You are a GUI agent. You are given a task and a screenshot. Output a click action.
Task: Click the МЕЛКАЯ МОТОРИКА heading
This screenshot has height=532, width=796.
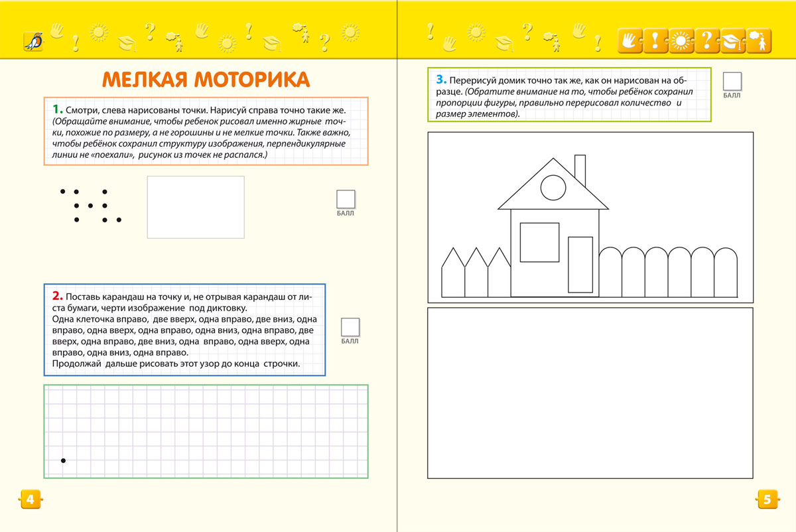pos(206,79)
